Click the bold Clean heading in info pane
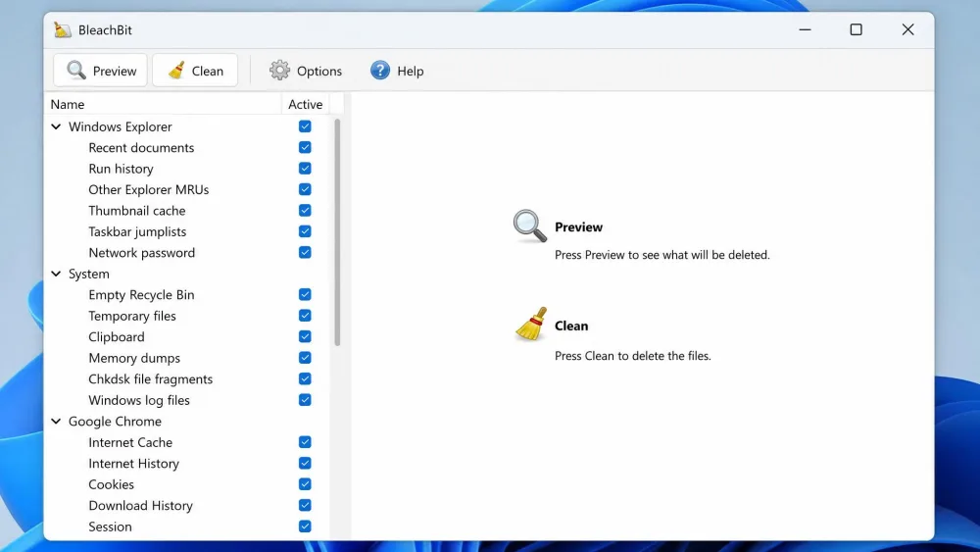The image size is (980, 552). (571, 326)
